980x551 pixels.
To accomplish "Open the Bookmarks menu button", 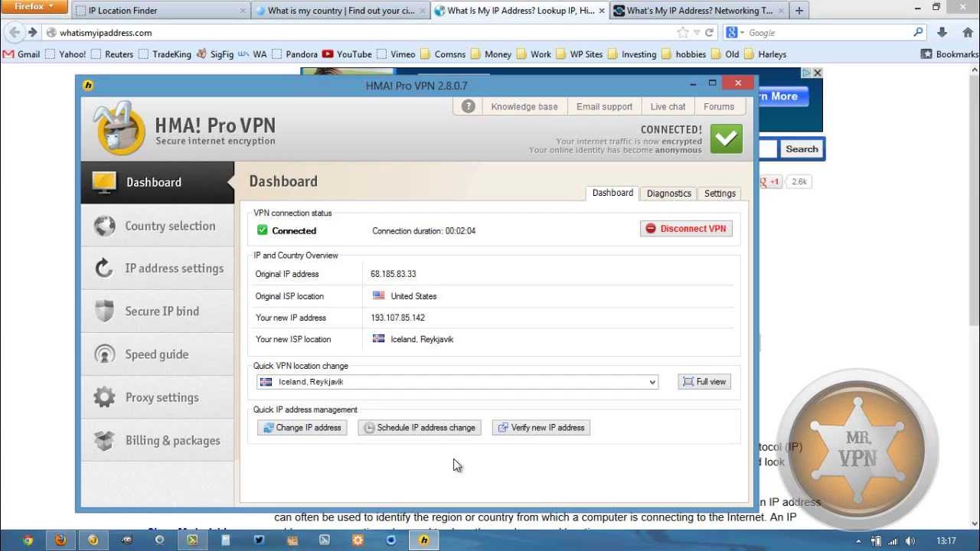I will click(x=949, y=54).
